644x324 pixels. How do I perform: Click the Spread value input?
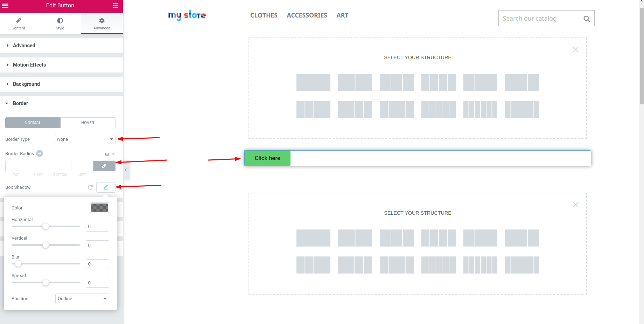point(97,283)
